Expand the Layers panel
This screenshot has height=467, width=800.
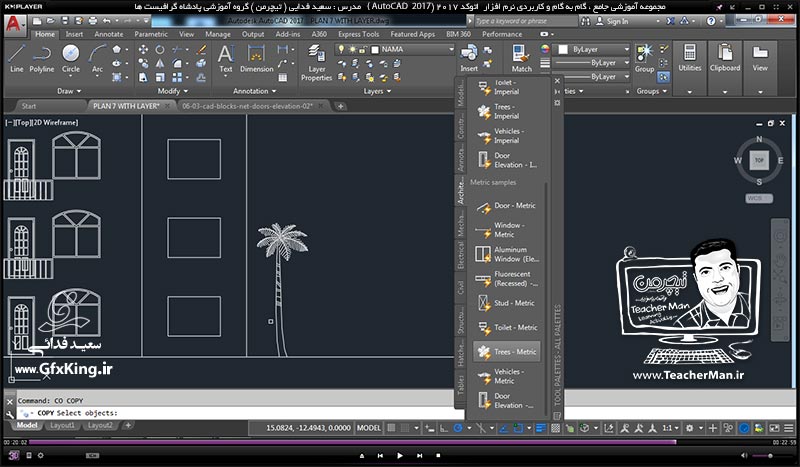378,91
